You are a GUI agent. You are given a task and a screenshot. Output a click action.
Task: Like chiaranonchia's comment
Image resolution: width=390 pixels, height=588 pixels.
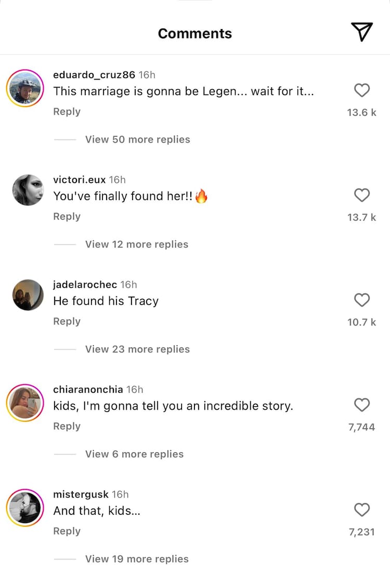pos(362,405)
